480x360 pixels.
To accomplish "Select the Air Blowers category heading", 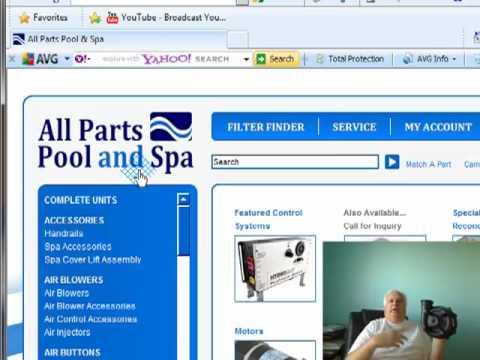I will coord(73,280).
